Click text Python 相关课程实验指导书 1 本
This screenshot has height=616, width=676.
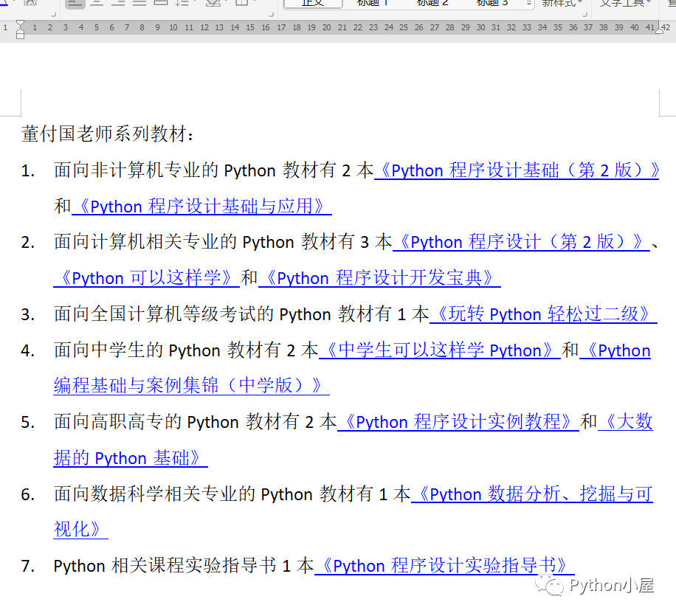(x=184, y=566)
